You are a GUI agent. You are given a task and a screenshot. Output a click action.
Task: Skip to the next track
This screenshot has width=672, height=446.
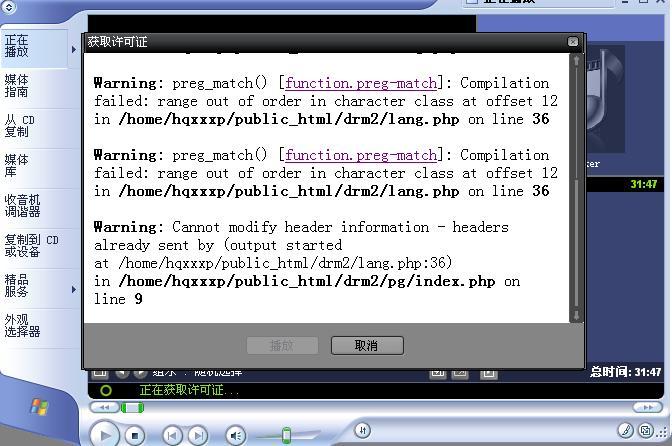[x=198, y=436]
